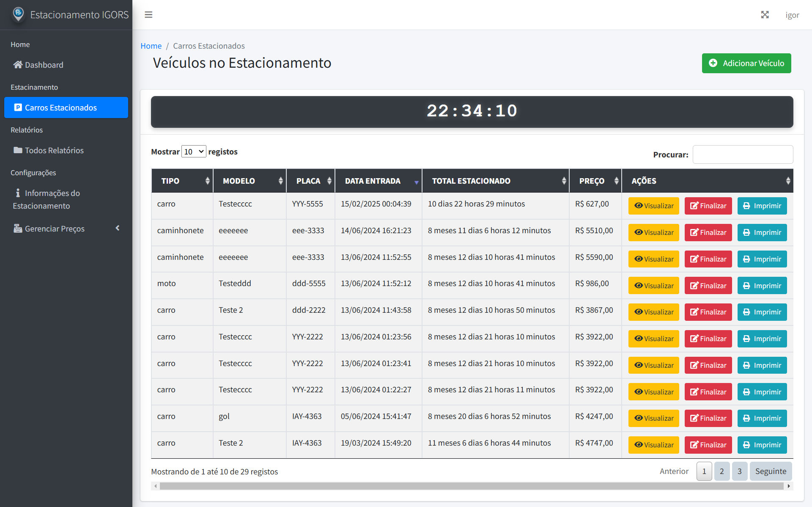Image resolution: width=812 pixels, height=507 pixels.
Task: Click the printer icon on the first Imprimir button
Action: click(x=746, y=206)
